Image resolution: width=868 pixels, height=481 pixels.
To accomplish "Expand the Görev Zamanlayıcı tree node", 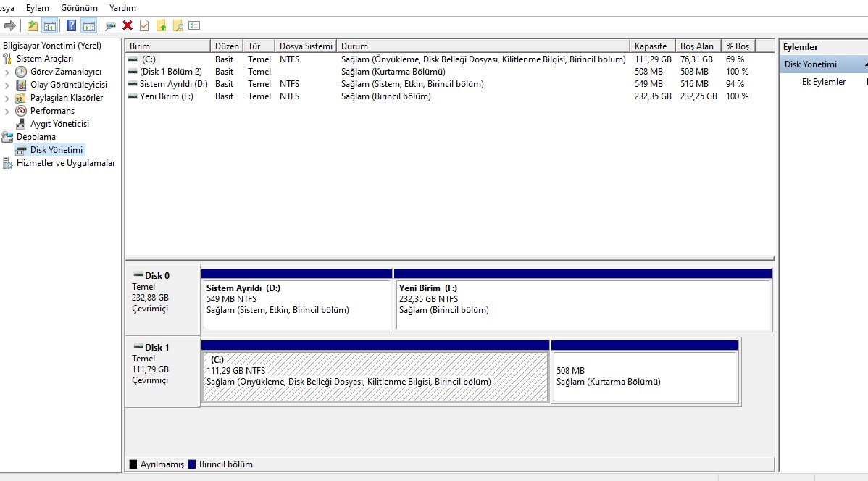I will 7,72.
